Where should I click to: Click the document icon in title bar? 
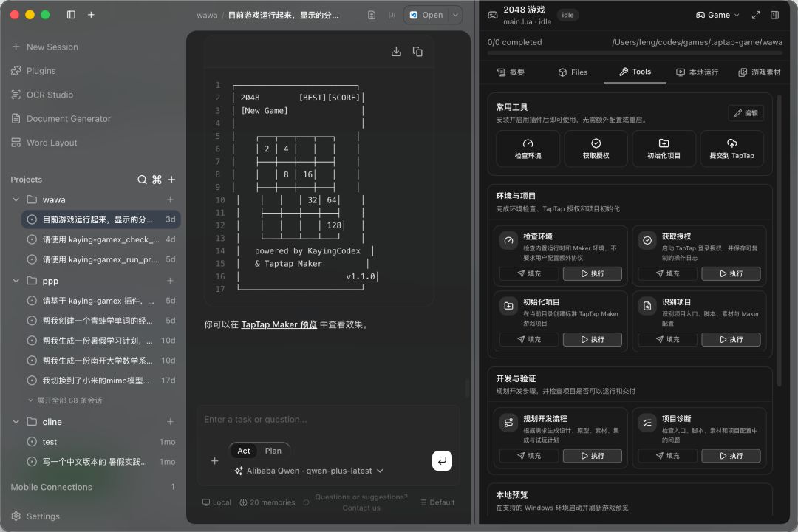click(x=372, y=16)
